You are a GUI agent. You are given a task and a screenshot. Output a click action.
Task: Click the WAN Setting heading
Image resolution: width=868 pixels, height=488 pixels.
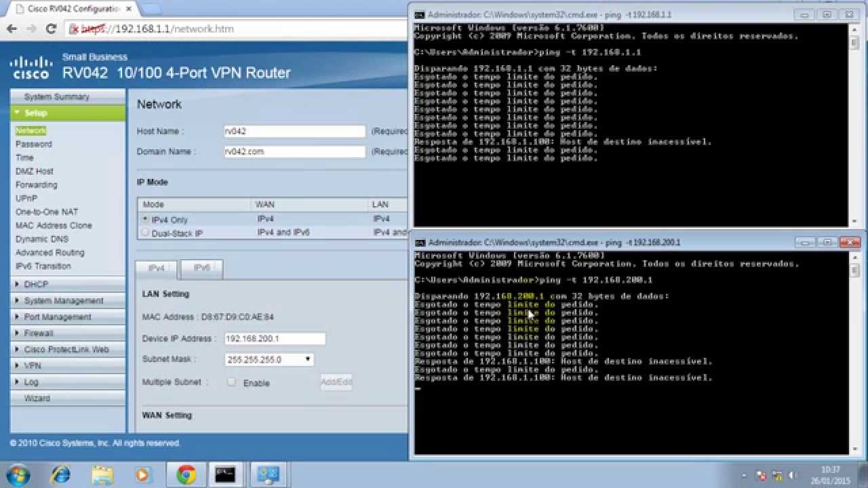click(x=167, y=415)
